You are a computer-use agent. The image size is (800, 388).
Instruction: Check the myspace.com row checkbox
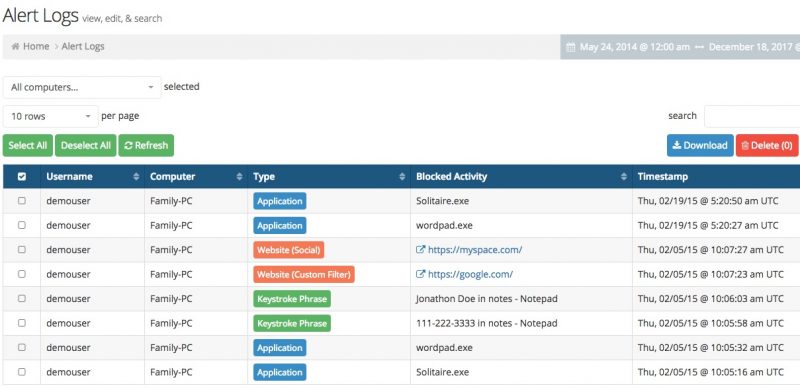tap(21, 250)
